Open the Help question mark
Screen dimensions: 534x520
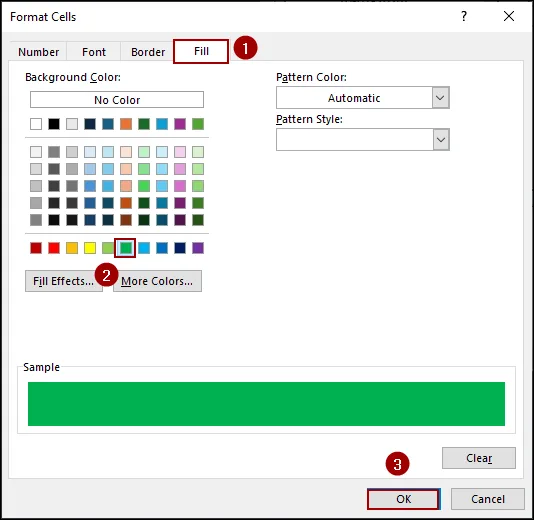[464, 16]
